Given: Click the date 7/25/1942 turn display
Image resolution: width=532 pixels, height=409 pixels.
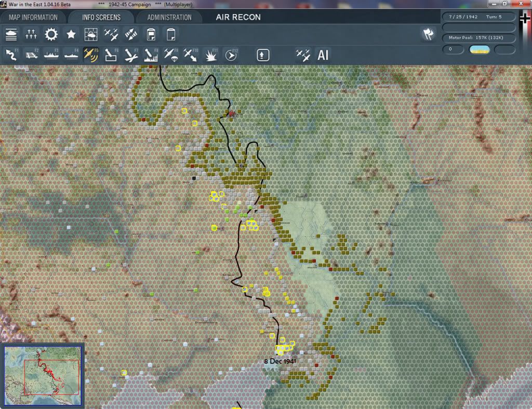Looking at the screenshot, I should point(478,17).
